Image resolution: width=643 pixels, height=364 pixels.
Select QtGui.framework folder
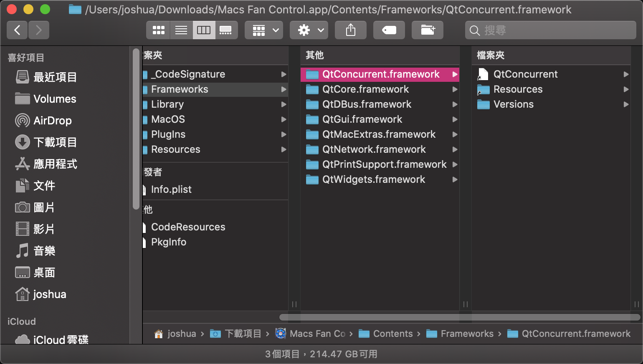[380, 119]
